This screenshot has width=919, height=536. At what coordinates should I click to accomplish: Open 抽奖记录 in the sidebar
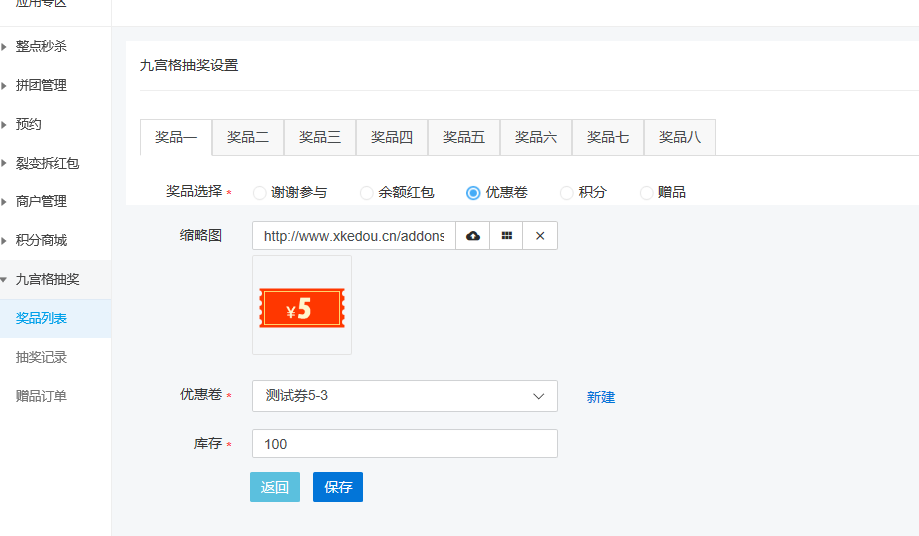click(x=41, y=357)
